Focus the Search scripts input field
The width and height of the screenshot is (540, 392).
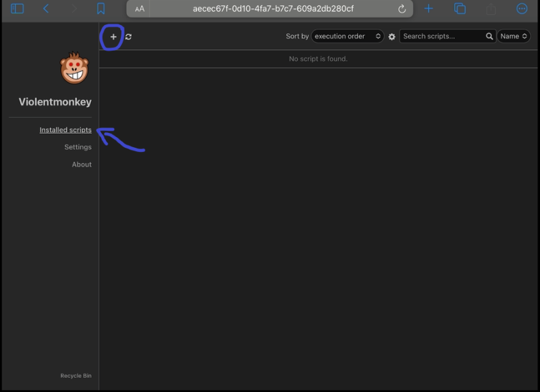point(442,36)
